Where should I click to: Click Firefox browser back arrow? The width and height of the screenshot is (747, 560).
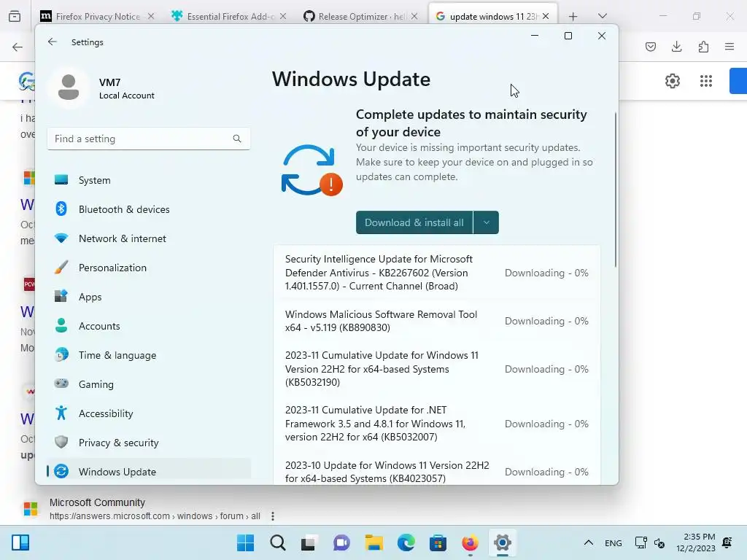pyautogui.click(x=18, y=47)
